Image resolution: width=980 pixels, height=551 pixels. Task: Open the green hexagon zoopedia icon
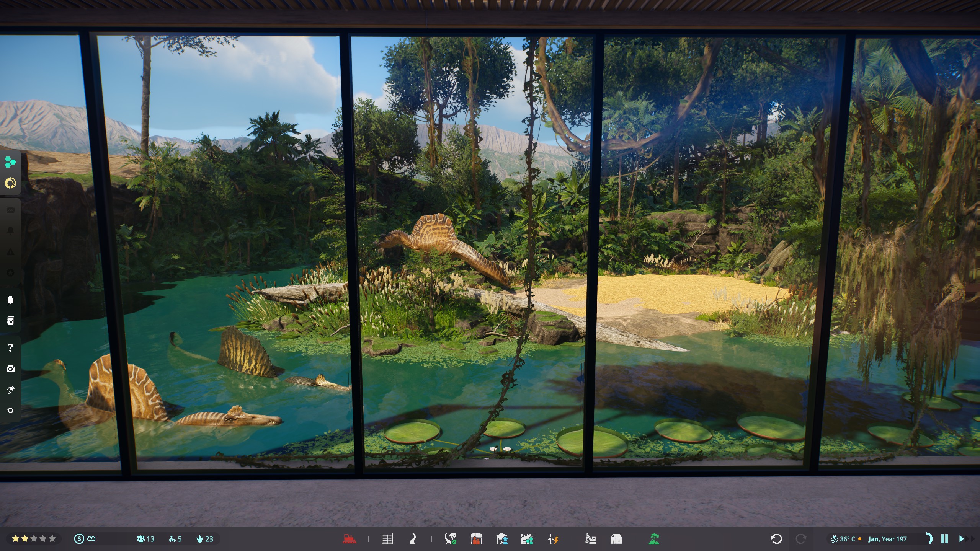[x=10, y=162]
